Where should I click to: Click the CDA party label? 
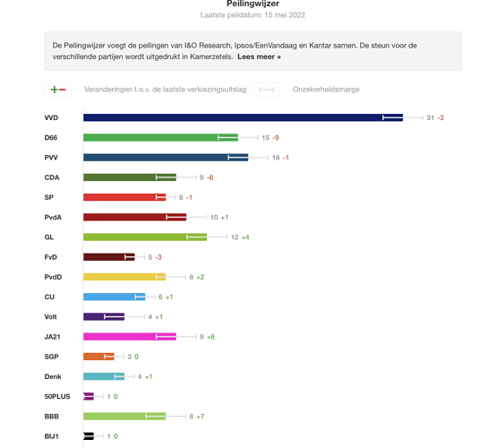point(52,177)
